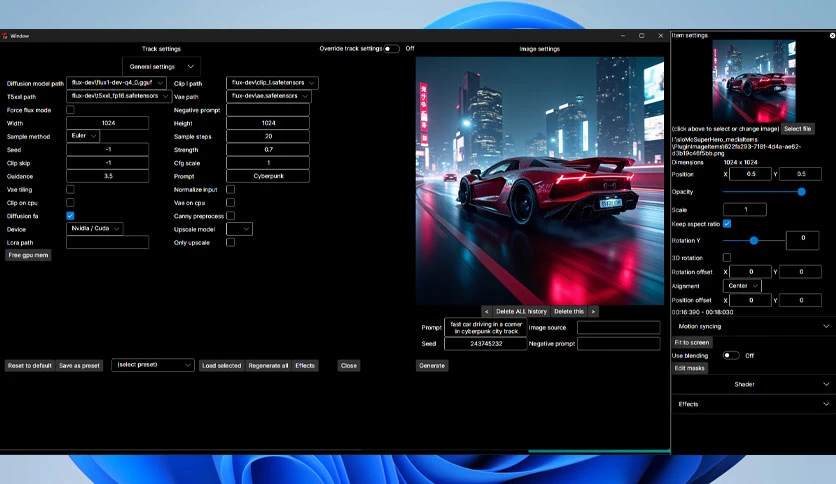Open Device dropdown Nvidia / Cuda
This screenshot has width=836, height=484.
95,229
